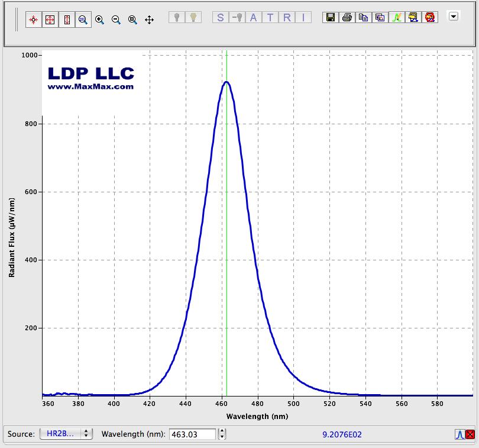479x448 pixels.
Task: Select the pan arrows tool
Action: [149, 20]
